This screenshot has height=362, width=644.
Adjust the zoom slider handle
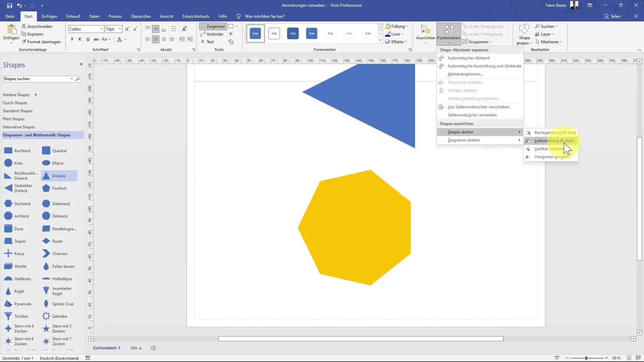(x=586, y=358)
